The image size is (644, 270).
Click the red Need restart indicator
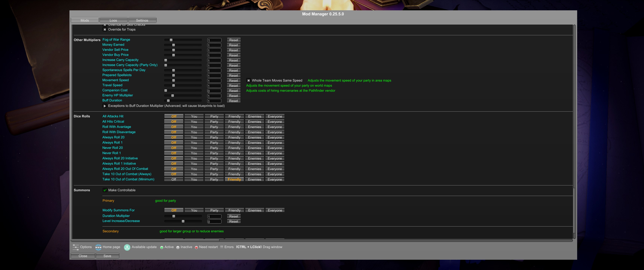point(196,247)
